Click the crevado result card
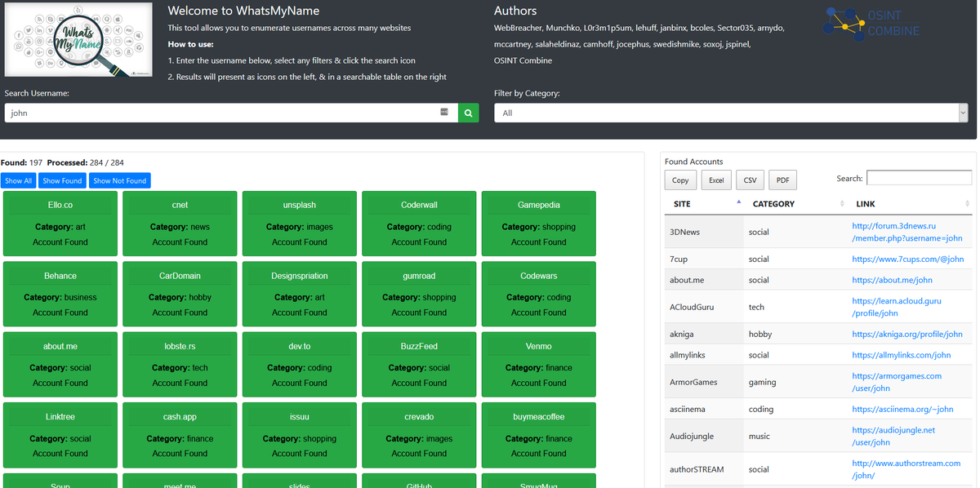 419,434
